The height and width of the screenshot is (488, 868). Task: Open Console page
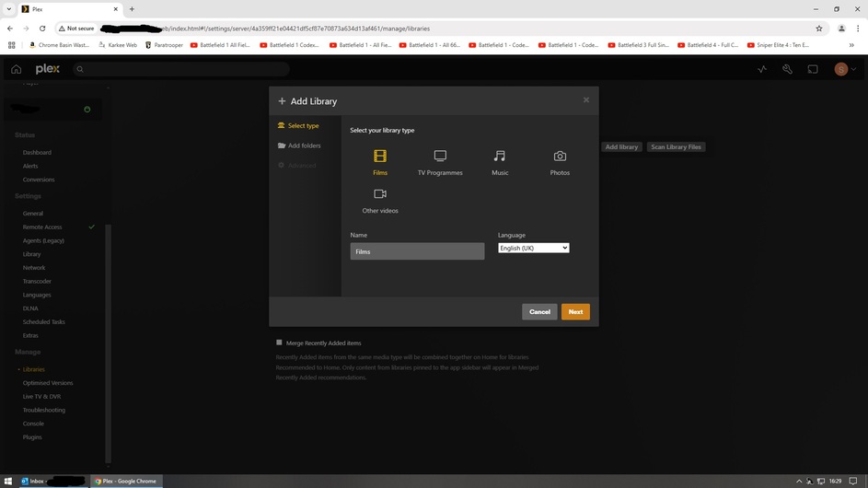pos(33,424)
